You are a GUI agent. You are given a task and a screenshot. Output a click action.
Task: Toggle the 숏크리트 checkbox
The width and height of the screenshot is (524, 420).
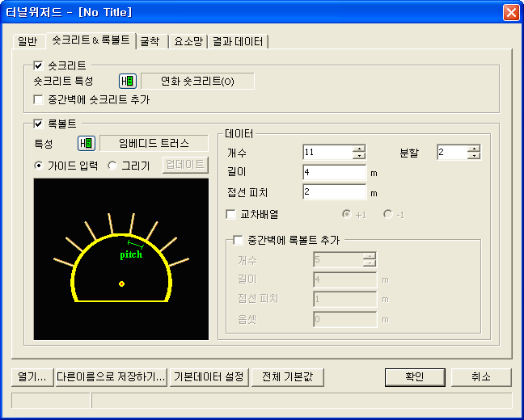[38, 65]
